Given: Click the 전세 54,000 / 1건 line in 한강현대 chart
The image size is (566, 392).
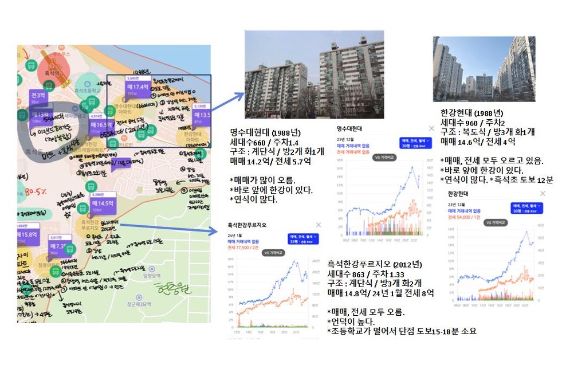Looking at the screenshot, I should pyautogui.click(x=464, y=217).
